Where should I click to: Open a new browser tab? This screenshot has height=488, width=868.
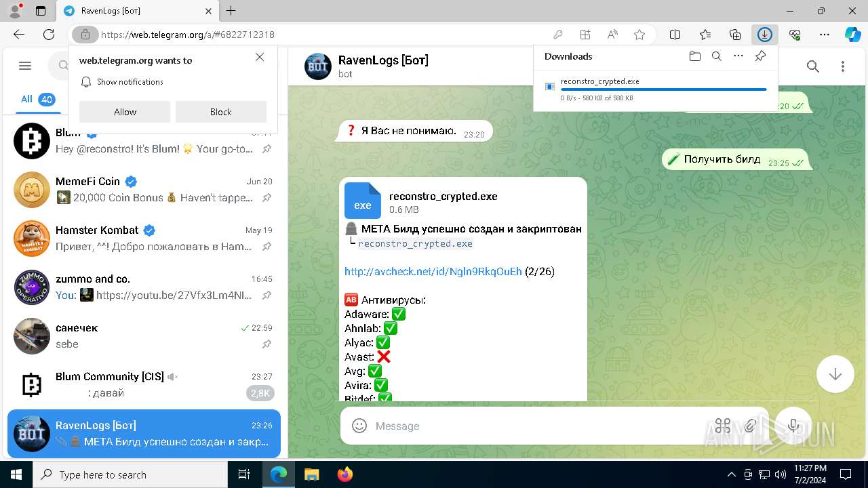[x=231, y=11]
